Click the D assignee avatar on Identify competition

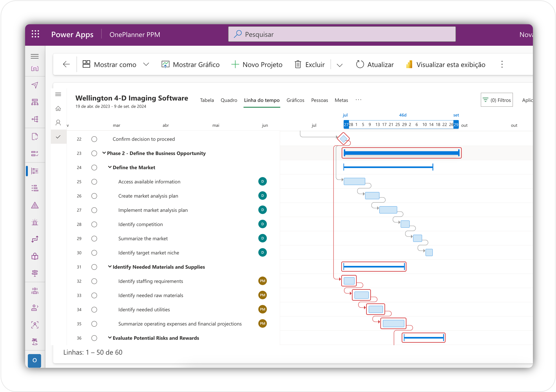262,224
